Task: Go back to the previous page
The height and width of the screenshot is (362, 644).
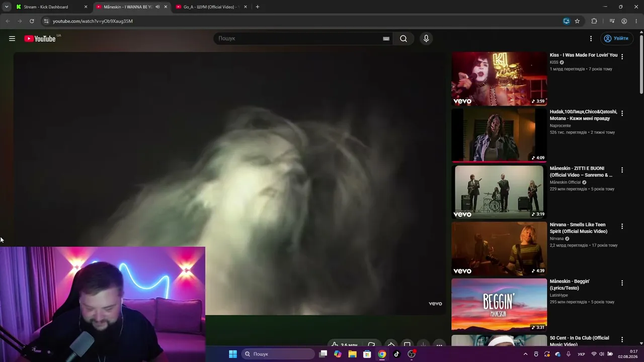Action: 8,21
